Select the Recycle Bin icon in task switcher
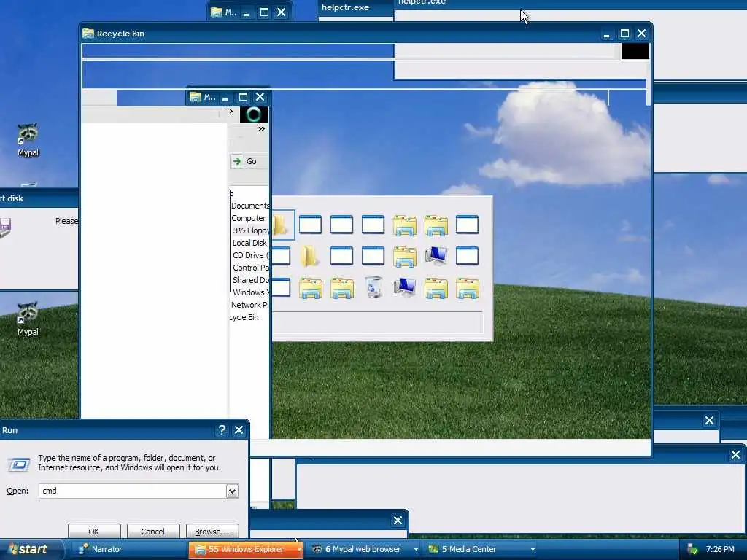747x560 pixels. click(373, 287)
